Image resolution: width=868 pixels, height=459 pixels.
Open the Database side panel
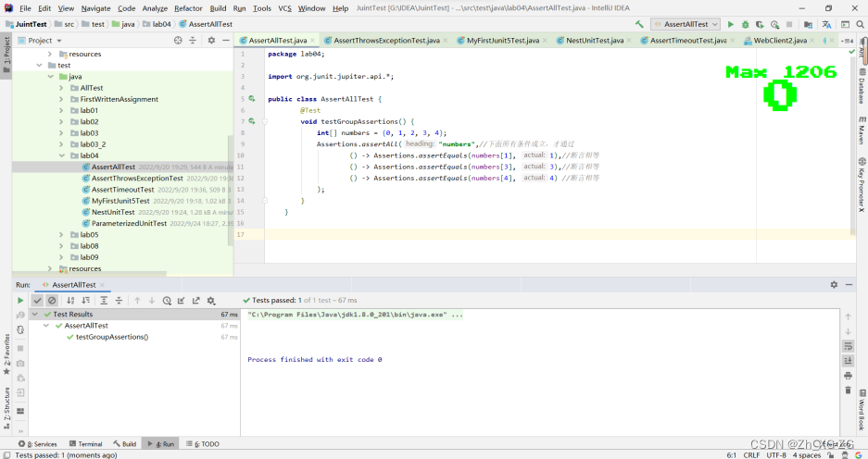tap(862, 86)
